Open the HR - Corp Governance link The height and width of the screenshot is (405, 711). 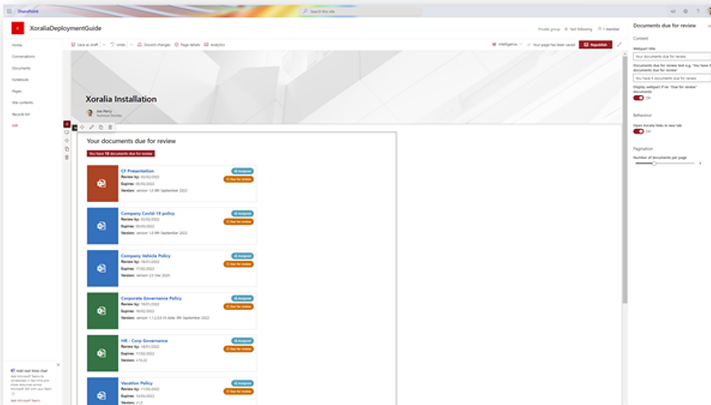[x=144, y=341]
